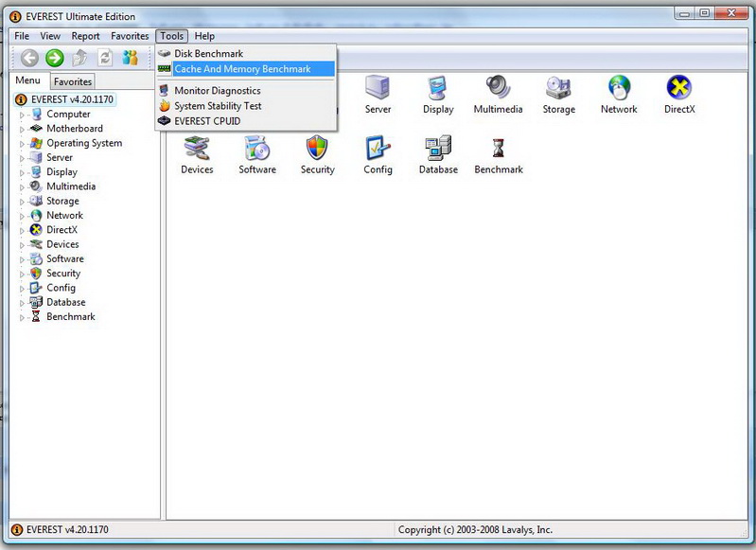Screen dimensions: 756x550
Task: Open the Benchmark icon in main panel
Action: 497,149
